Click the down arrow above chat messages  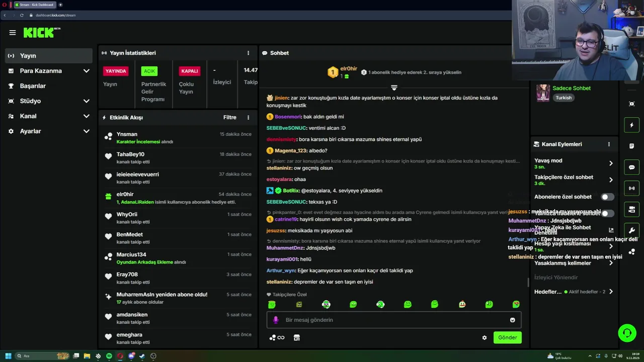click(394, 88)
